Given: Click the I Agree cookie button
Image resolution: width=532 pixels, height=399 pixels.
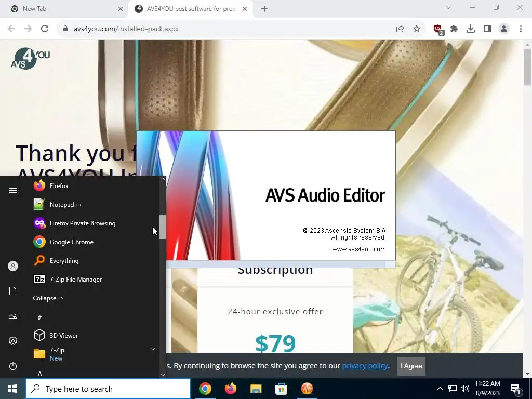Looking at the screenshot, I should (411, 366).
